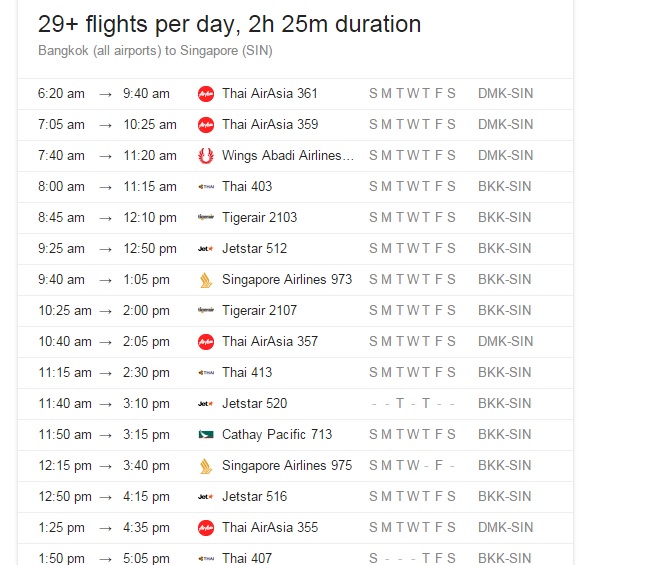Image resolution: width=654 pixels, height=565 pixels.
Task: Click the weekday schedule for Singapore Airlines 975
Action: click(x=412, y=465)
